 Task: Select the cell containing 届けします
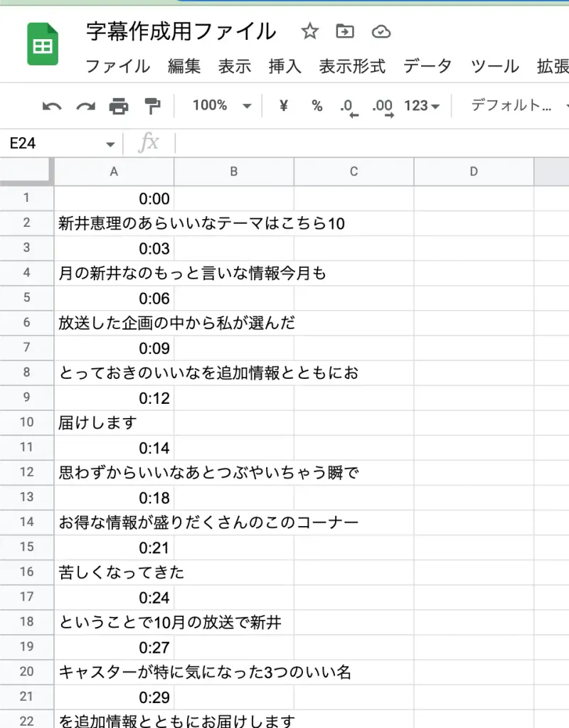coord(113,422)
